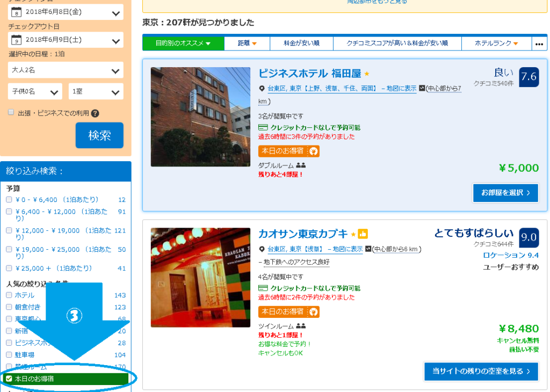Click the 7.6 review score badge
This screenshot has height=392, width=550.
point(529,77)
